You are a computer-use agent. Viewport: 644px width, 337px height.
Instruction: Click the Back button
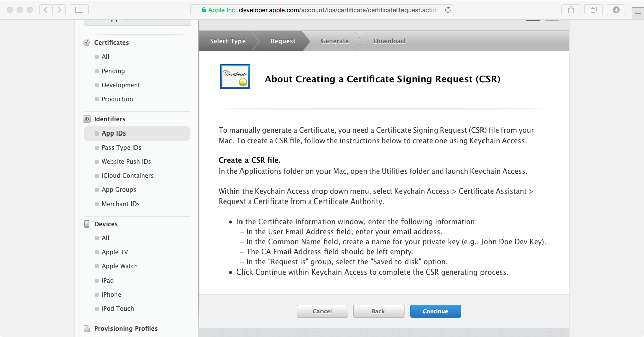(379, 311)
